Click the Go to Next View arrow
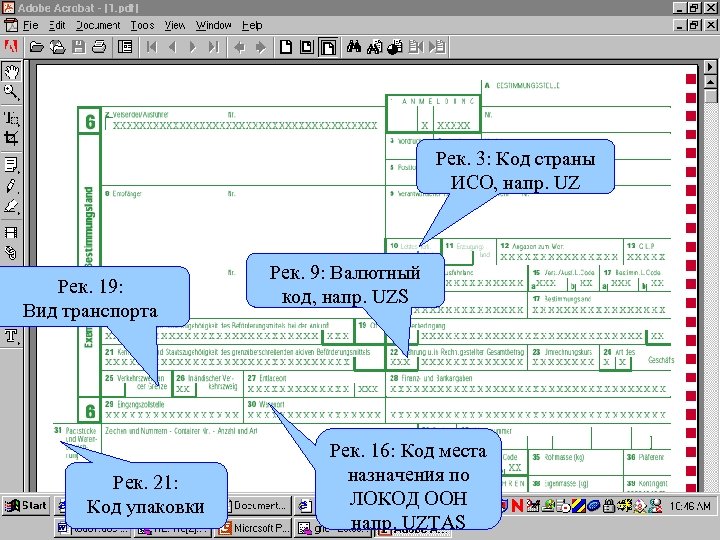720x540 pixels. coord(260,47)
